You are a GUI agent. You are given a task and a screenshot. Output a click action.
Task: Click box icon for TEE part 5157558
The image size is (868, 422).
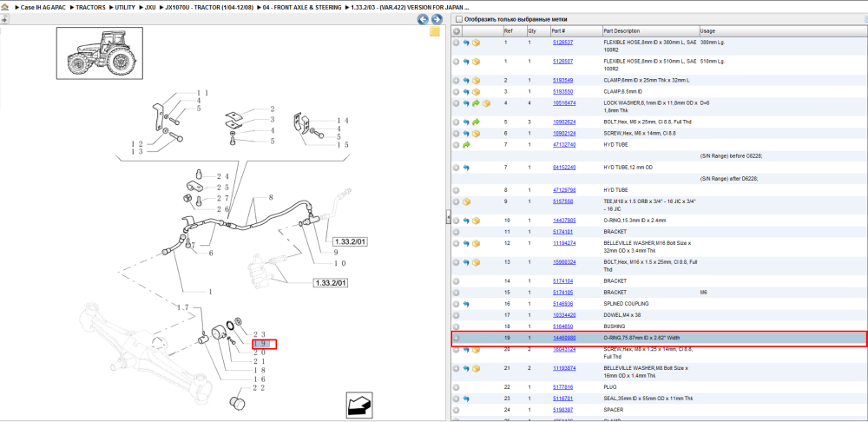(x=466, y=201)
